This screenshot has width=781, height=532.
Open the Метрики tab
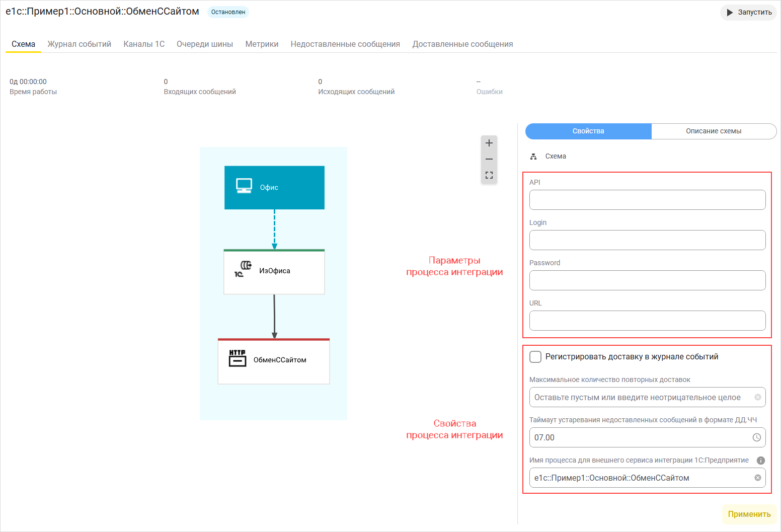[262, 44]
